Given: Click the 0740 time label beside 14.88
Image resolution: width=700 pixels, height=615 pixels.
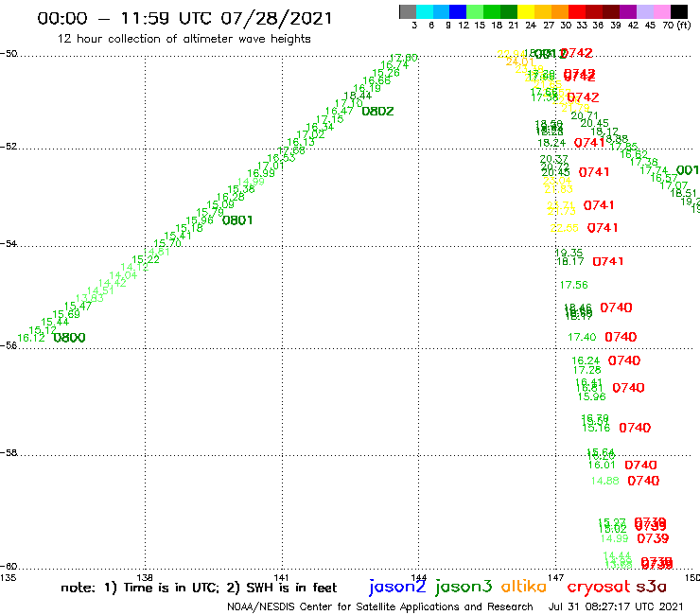Looking at the screenshot, I should click(643, 481).
